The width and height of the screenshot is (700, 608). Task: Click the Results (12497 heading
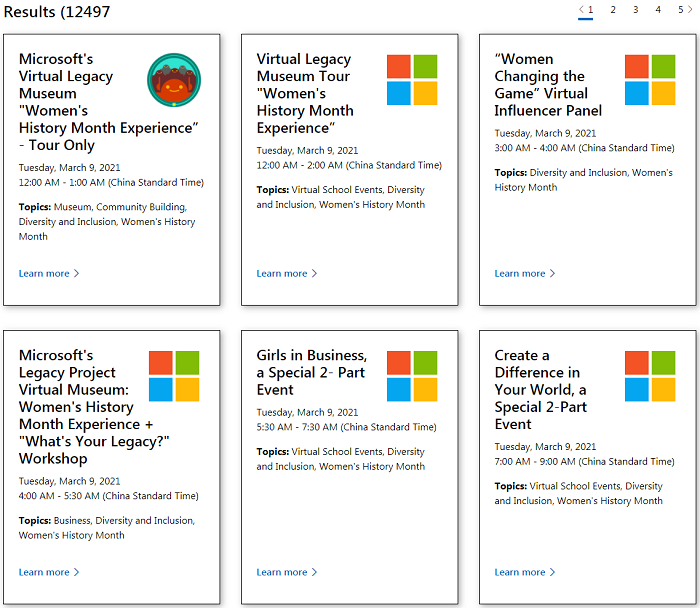point(57,12)
